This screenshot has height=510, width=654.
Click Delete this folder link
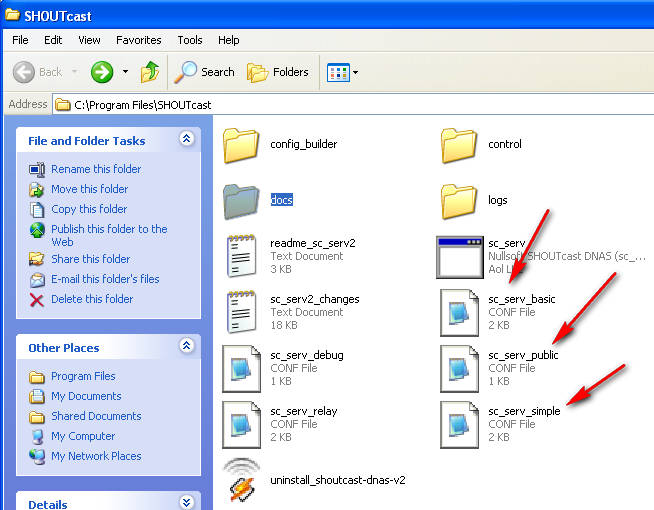point(92,299)
